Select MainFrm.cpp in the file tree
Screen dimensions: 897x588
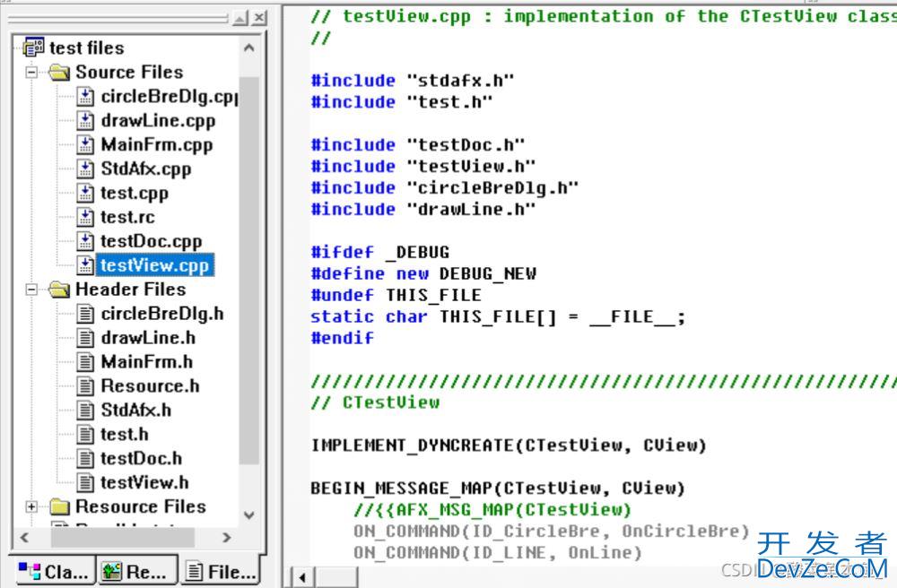(x=157, y=144)
